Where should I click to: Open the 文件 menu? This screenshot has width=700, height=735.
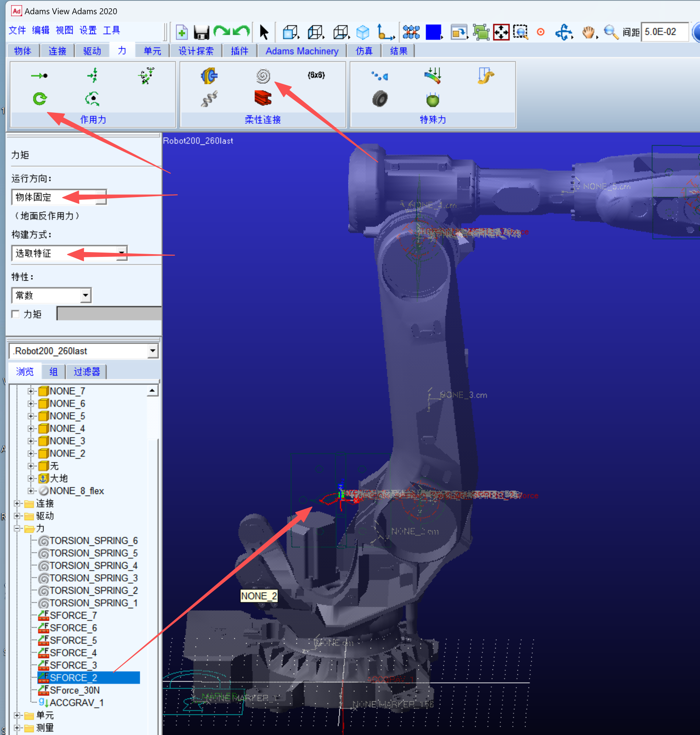17,30
